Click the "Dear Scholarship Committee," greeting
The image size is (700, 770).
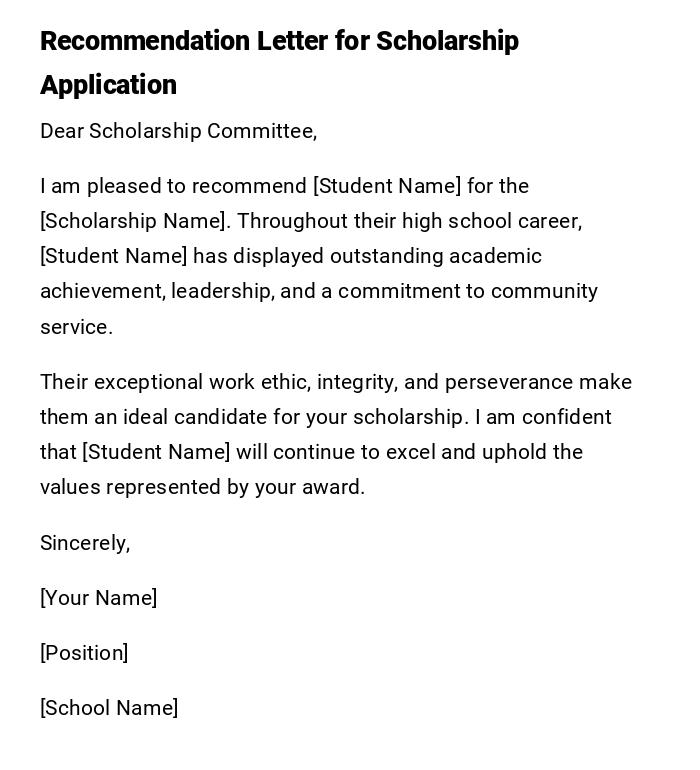click(178, 131)
